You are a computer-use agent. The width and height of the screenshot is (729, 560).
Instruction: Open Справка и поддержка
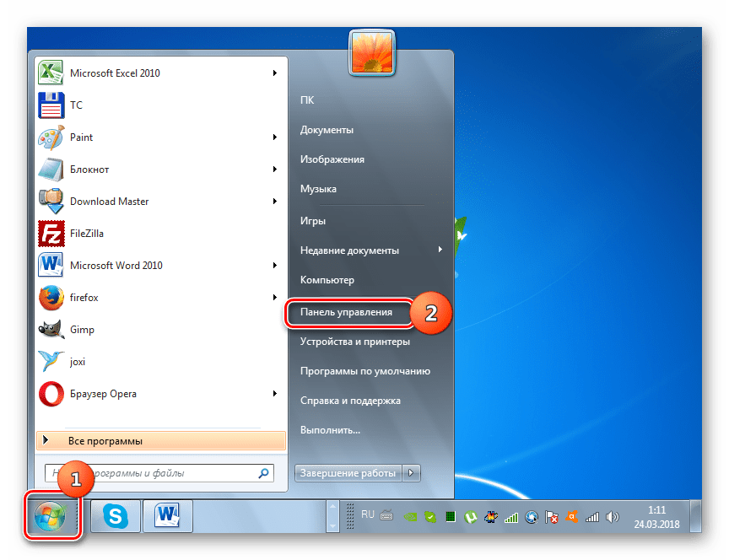[350, 401]
